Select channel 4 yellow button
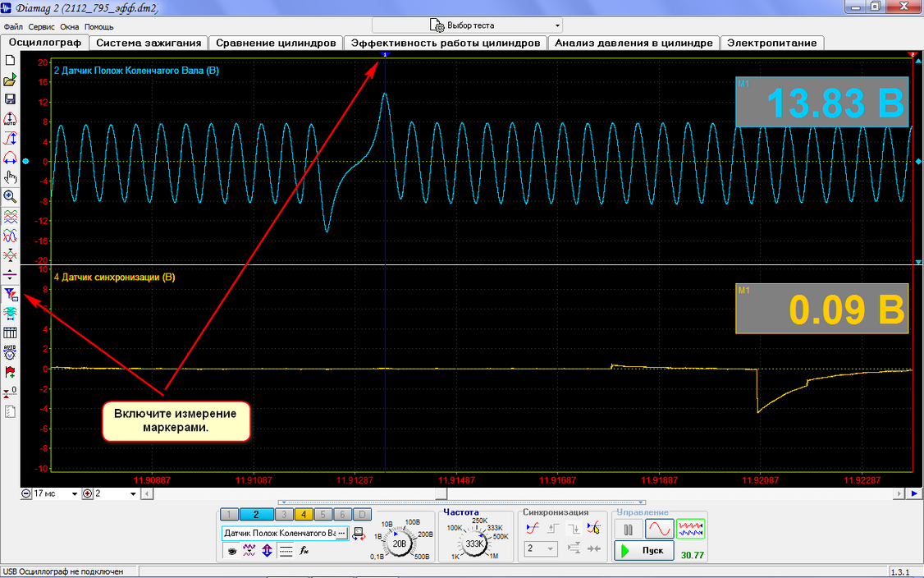 pos(304,514)
